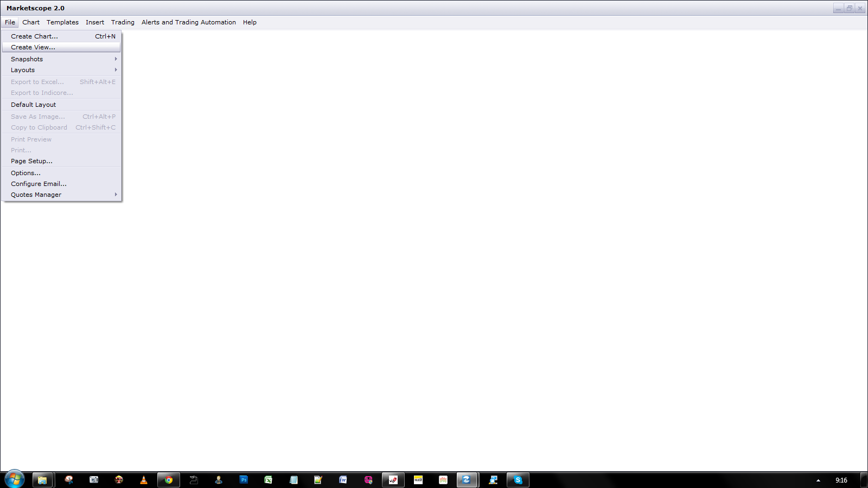Open Remote Desktop icon on taskbar

(x=493, y=480)
